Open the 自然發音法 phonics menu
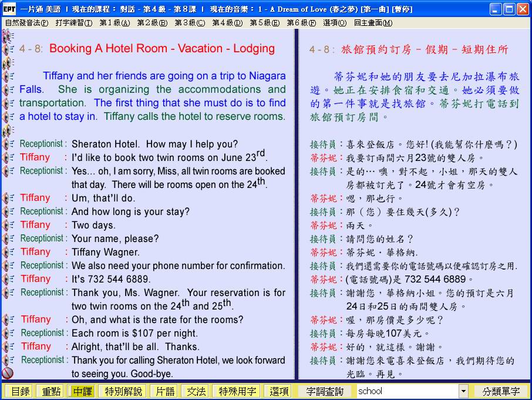Image resolution: width=532 pixels, height=400 pixels. point(26,23)
